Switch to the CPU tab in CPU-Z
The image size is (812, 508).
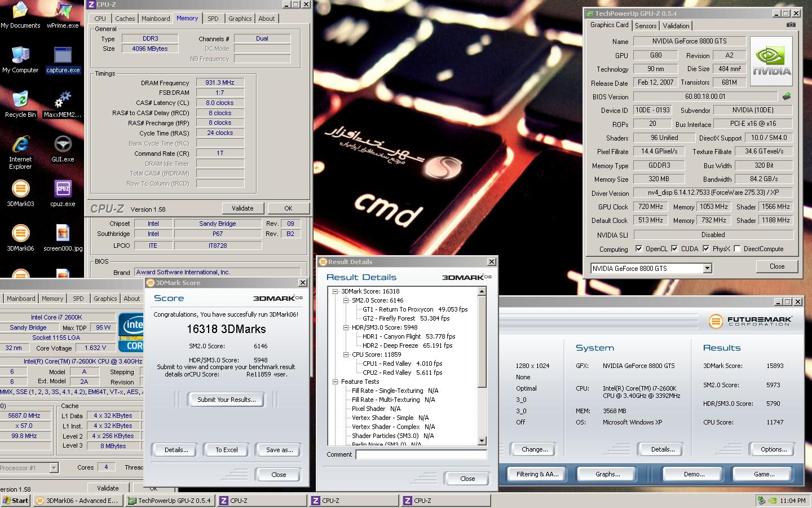pyautogui.click(x=100, y=19)
